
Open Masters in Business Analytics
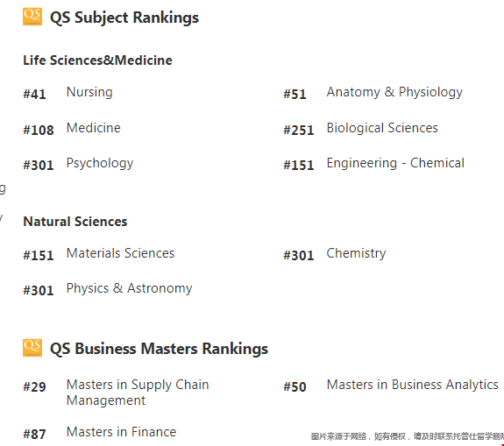click(x=412, y=385)
